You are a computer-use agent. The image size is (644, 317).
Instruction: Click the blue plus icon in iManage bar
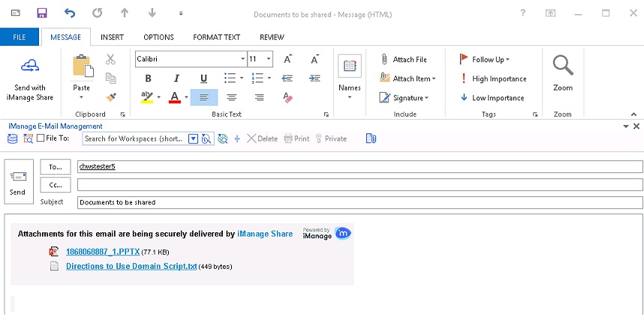click(x=237, y=139)
